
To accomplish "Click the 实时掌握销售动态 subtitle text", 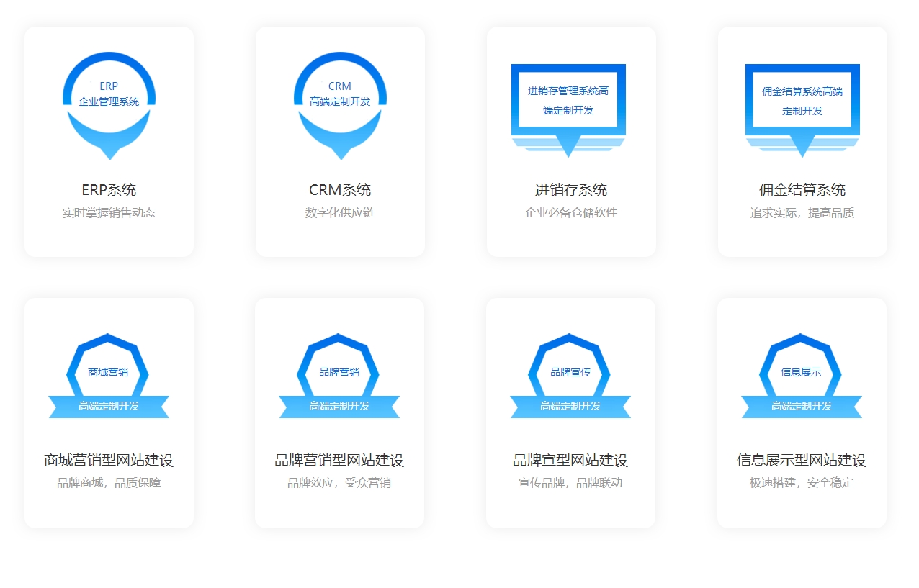I will click(109, 213).
